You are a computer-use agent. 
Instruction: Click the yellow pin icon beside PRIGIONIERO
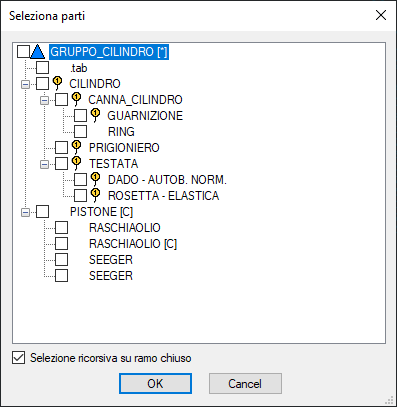click(x=77, y=147)
